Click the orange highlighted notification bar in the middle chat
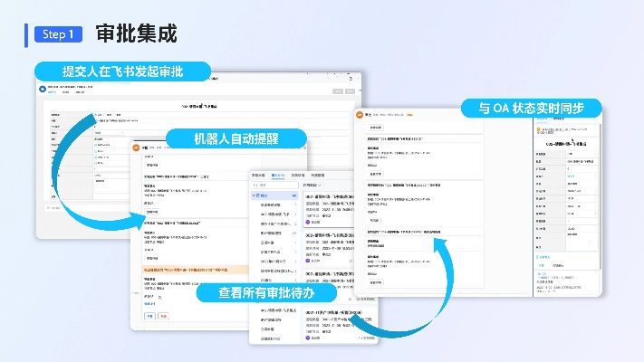644x362 pixels. 196,270
